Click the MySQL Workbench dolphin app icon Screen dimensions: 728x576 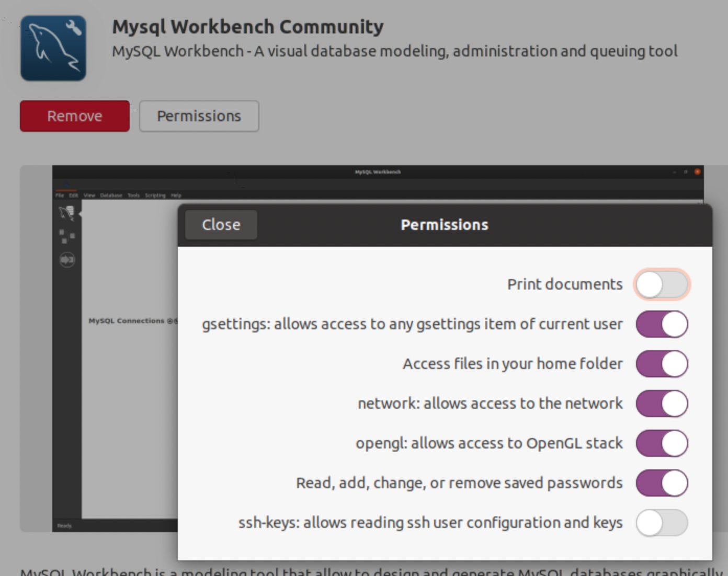coord(53,48)
